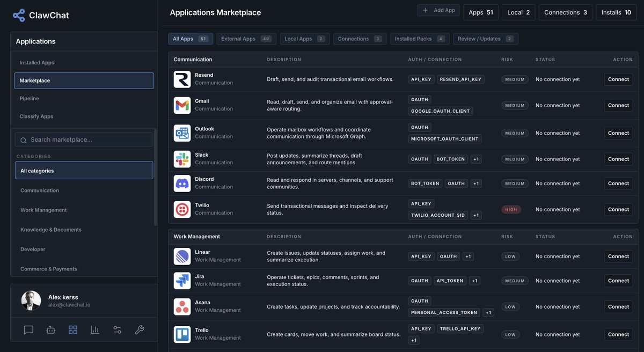Click the ClawChat logo icon
The width and height of the screenshot is (644, 352).
pyautogui.click(x=19, y=15)
